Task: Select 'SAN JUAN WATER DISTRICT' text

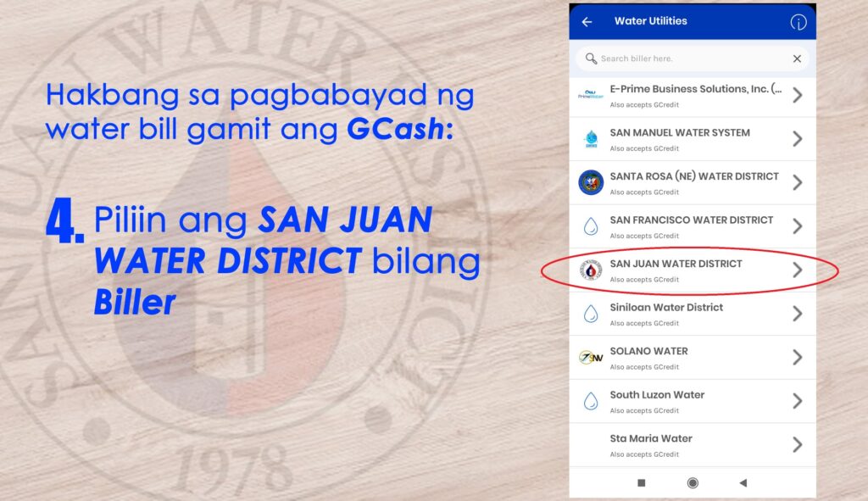Action: 676,264
